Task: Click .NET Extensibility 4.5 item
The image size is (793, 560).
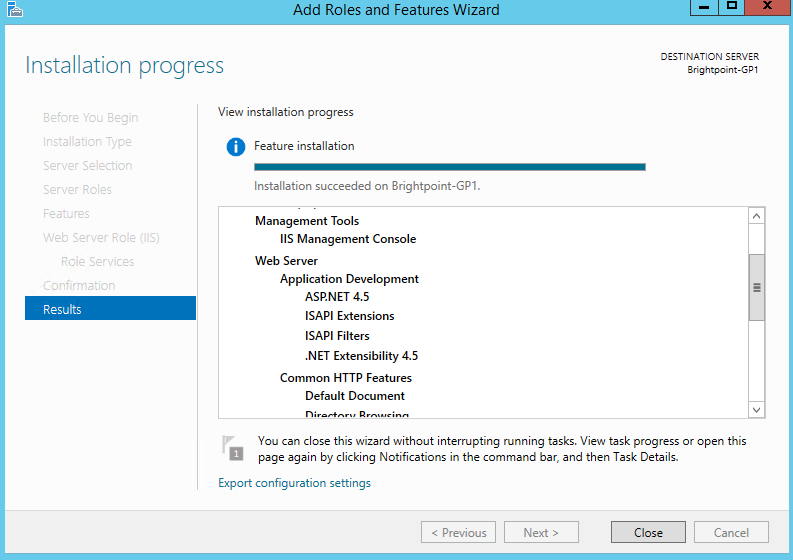Action: click(x=361, y=356)
